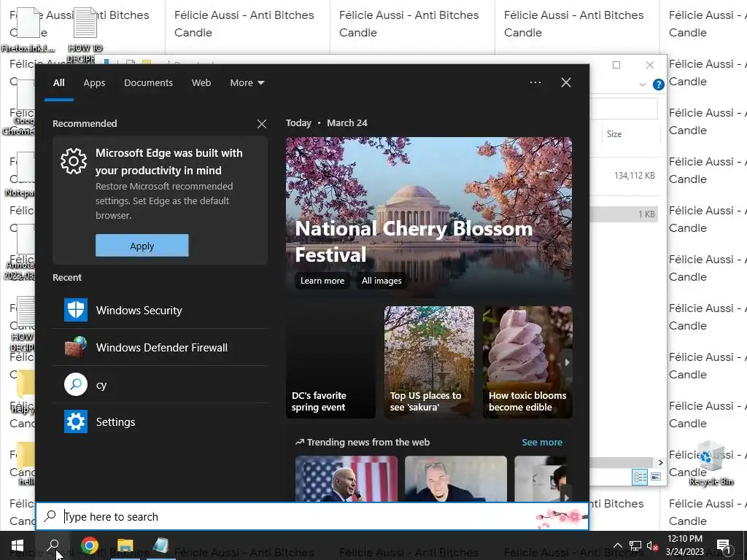This screenshot has width=747, height=560.
Task: Click the network icon in the tray
Action: point(635,545)
